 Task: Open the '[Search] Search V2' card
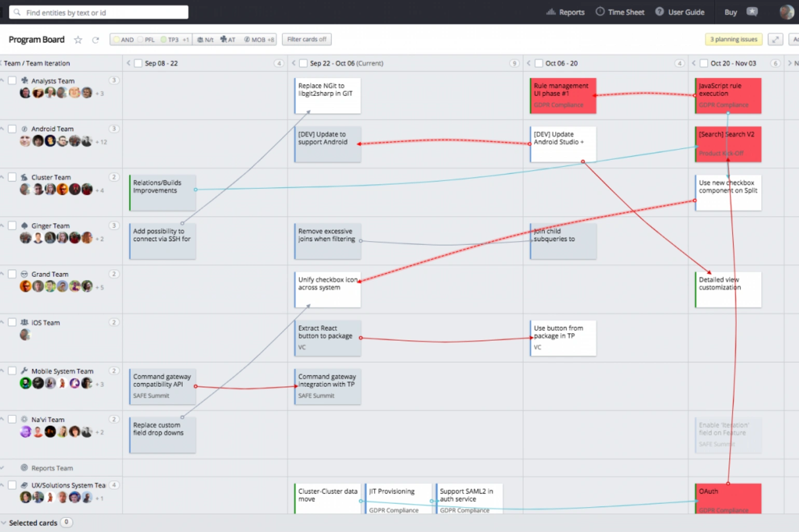728,144
